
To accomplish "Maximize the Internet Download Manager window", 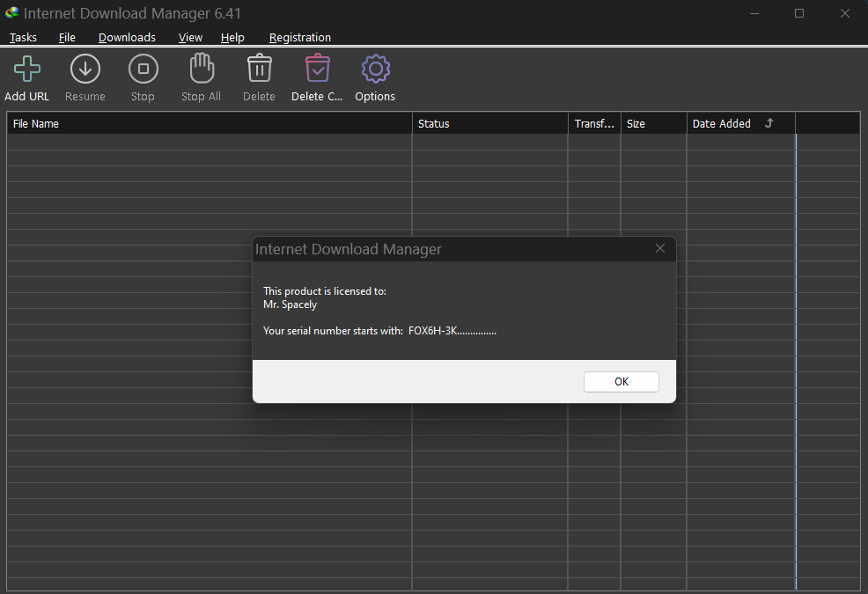I will [798, 13].
